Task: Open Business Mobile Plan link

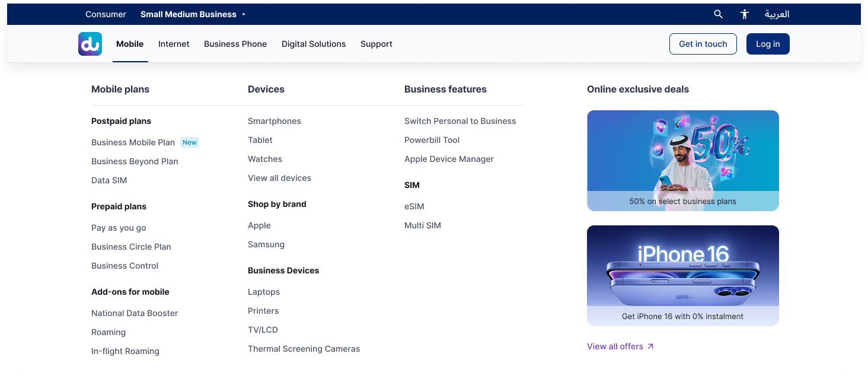Action: click(x=133, y=142)
